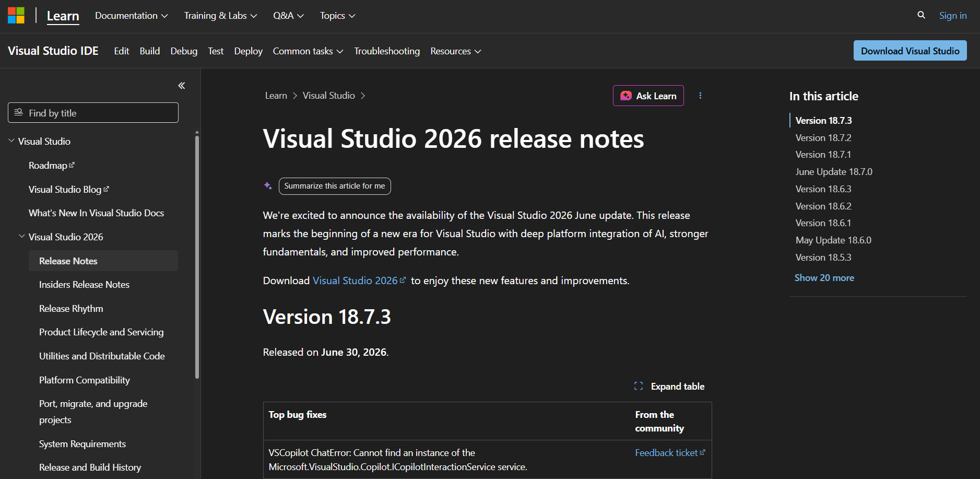Select the Troubleshooting menu item
Image resolution: width=980 pixels, height=479 pixels.
[x=387, y=51]
